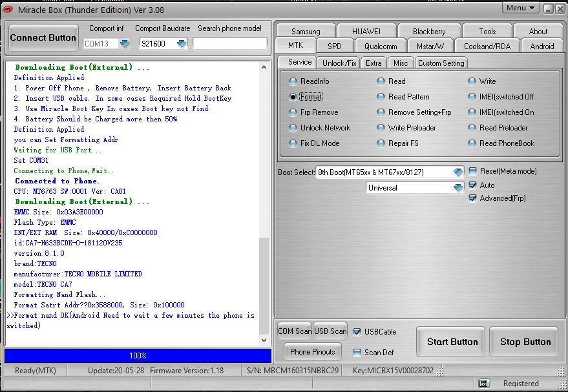
Task: Click the Miracle Box red logo icon
Action: 7,10
